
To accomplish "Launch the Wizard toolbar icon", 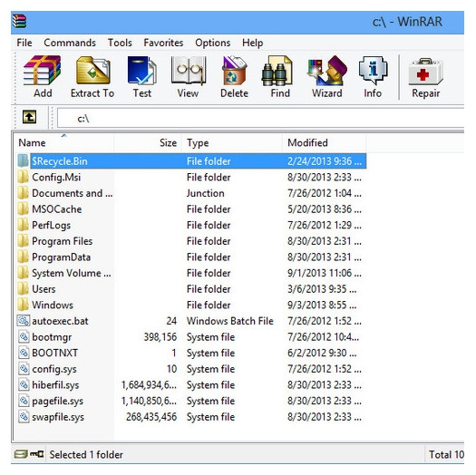I will (327, 70).
